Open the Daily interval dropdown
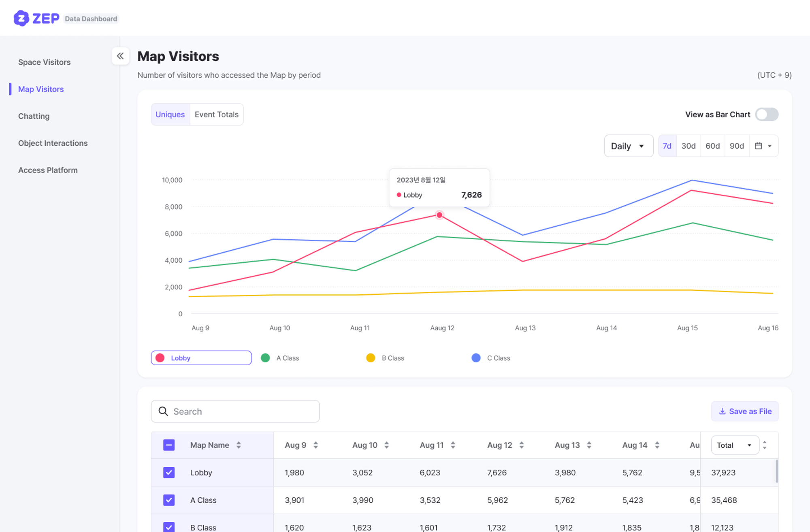This screenshot has height=532, width=810. pos(628,146)
